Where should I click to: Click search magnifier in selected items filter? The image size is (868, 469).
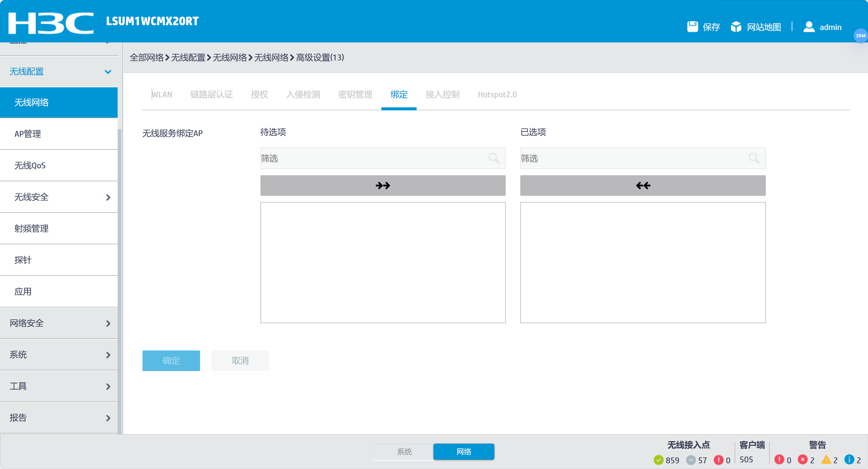click(x=754, y=158)
